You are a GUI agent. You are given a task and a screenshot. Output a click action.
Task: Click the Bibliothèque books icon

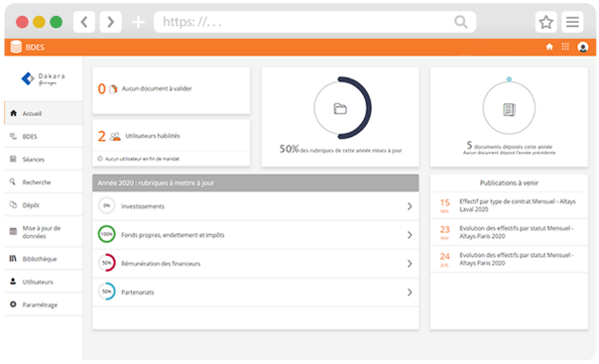point(13,259)
